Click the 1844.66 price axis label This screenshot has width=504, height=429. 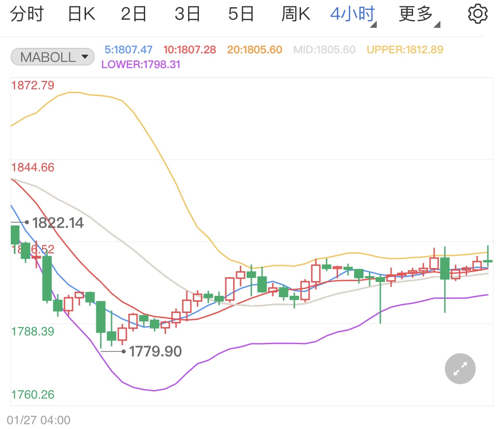[x=33, y=167]
